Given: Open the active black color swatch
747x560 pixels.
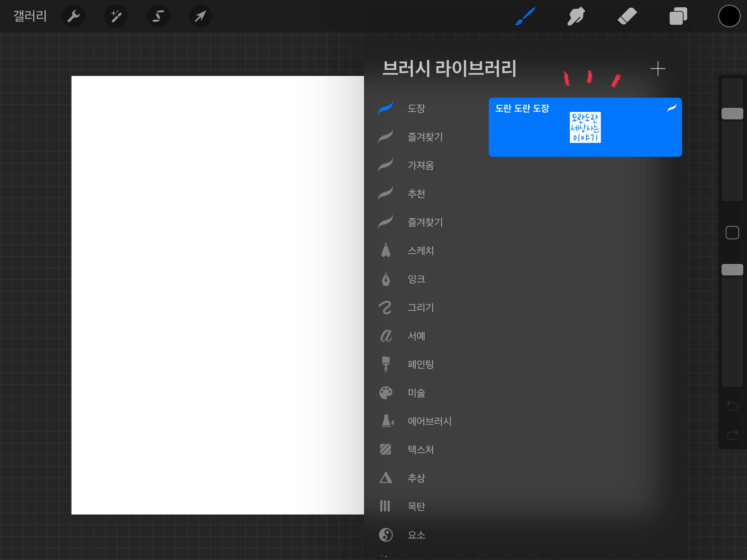Looking at the screenshot, I should pos(729,16).
